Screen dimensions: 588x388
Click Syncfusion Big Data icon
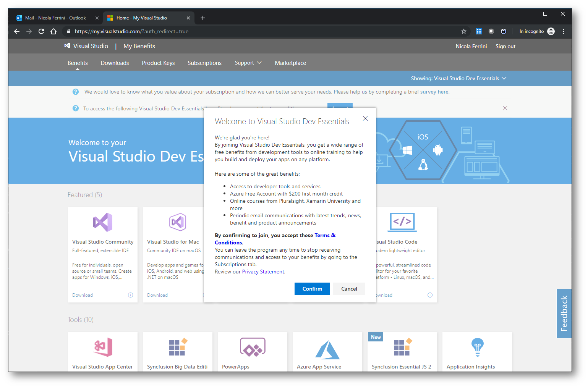click(178, 347)
